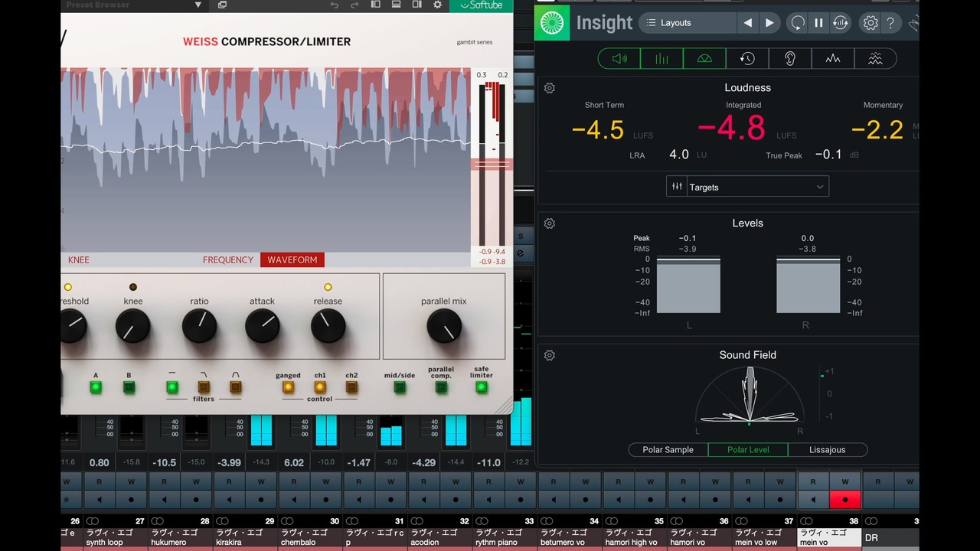Select the acodion channel name
This screenshot has width=980, height=551.
[440, 537]
